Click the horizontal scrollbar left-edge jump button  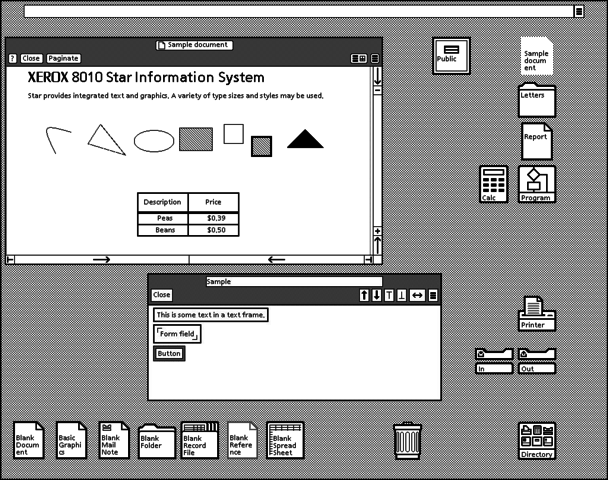click(10, 260)
